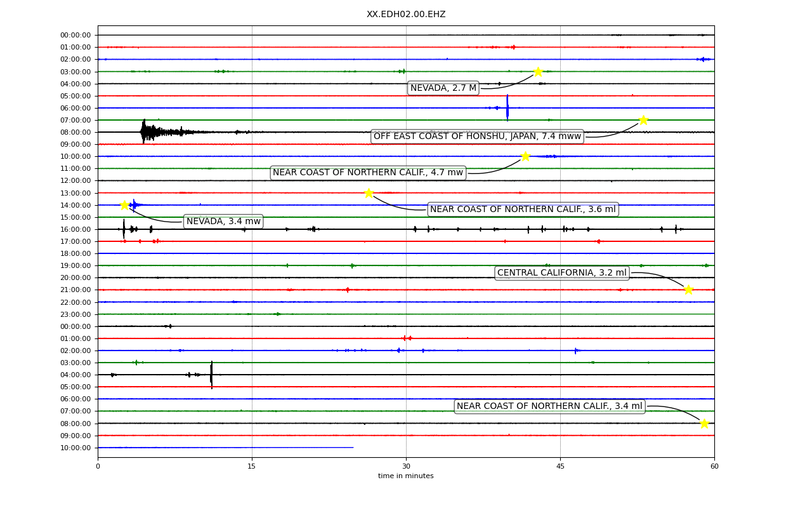
Task: Select the NEVADA, 3.4 mw annotation box
Action: (223, 222)
